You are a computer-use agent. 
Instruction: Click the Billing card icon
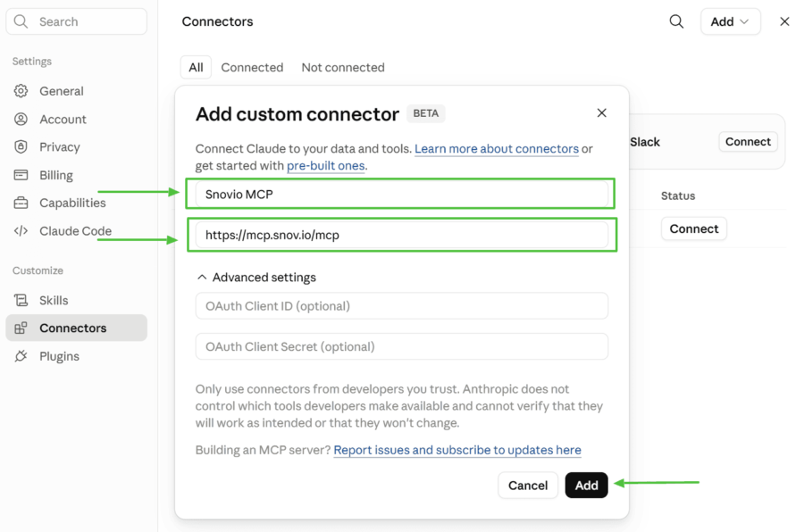tap(21, 175)
